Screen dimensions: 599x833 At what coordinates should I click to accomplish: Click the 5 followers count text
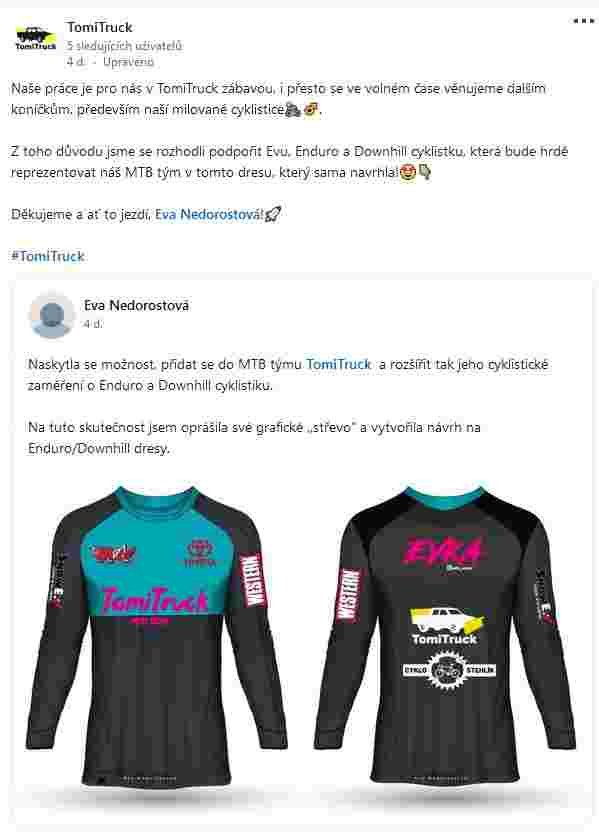pyautogui.click(x=124, y=46)
